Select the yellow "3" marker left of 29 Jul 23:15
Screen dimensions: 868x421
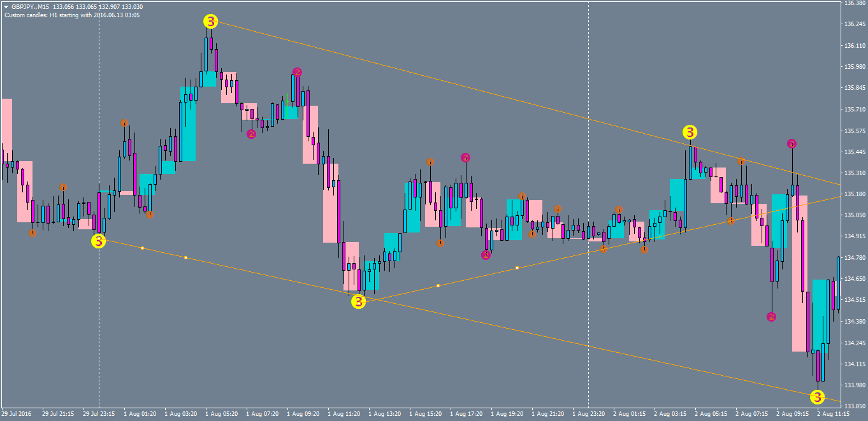point(98,241)
